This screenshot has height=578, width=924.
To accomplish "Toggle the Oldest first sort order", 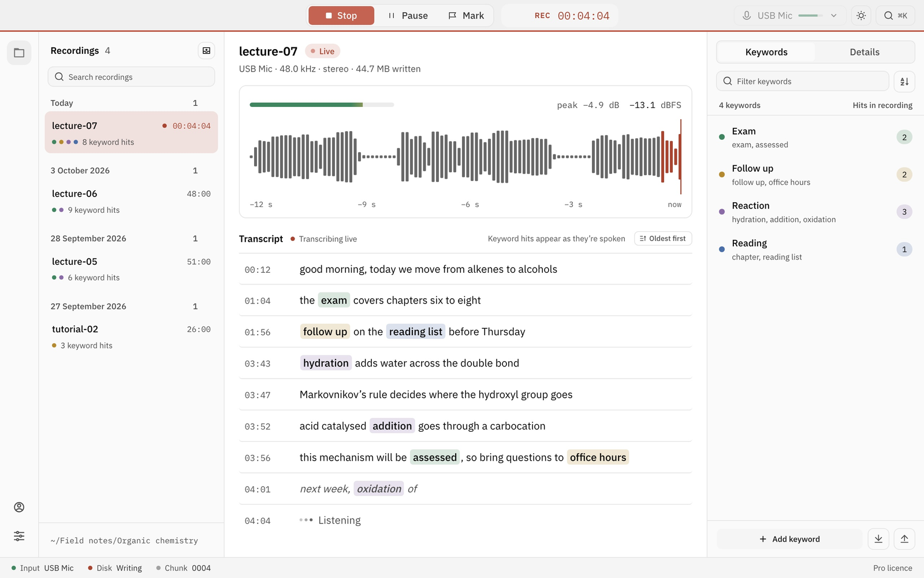I will point(663,239).
